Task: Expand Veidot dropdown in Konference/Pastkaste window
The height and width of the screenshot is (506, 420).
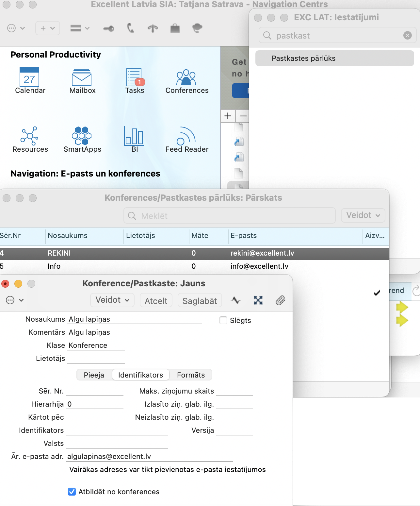Action: point(112,300)
